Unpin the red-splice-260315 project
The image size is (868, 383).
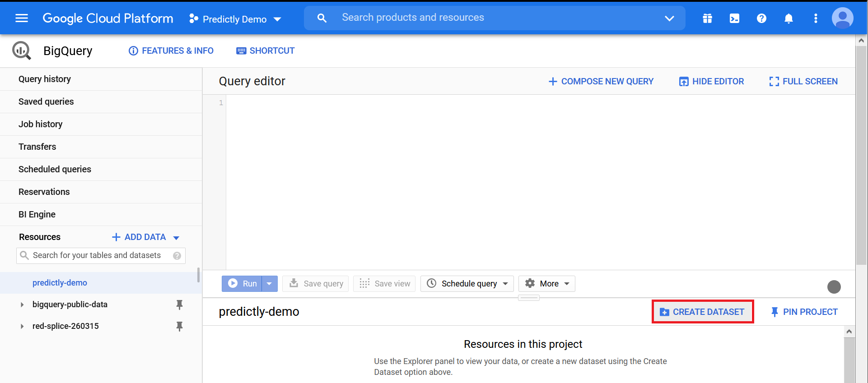click(x=179, y=326)
